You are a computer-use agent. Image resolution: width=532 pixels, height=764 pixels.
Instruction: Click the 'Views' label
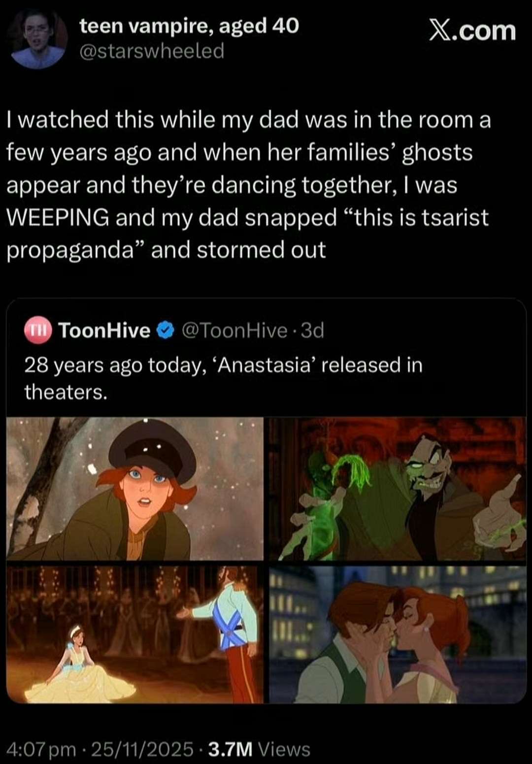point(284,749)
